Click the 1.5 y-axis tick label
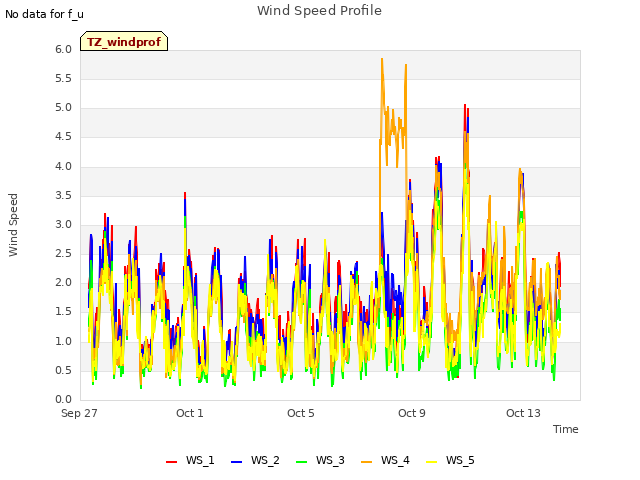640x480 pixels. [x=63, y=312]
